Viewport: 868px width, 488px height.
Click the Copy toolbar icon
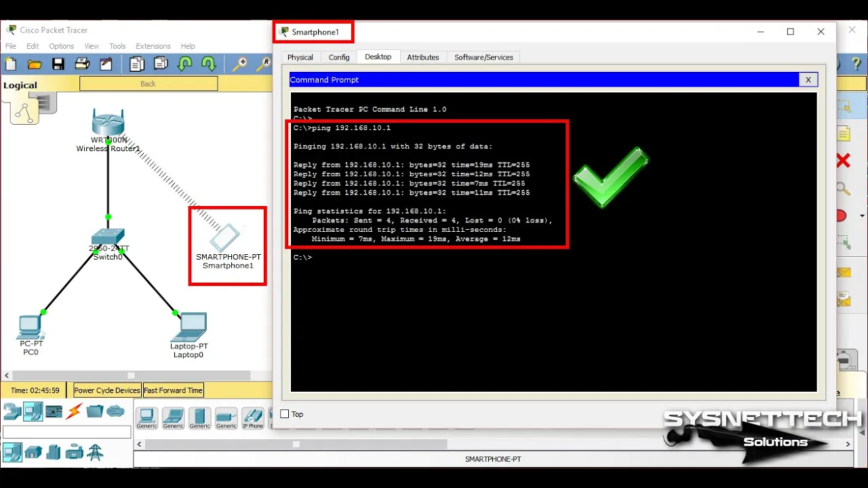coord(137,64)
